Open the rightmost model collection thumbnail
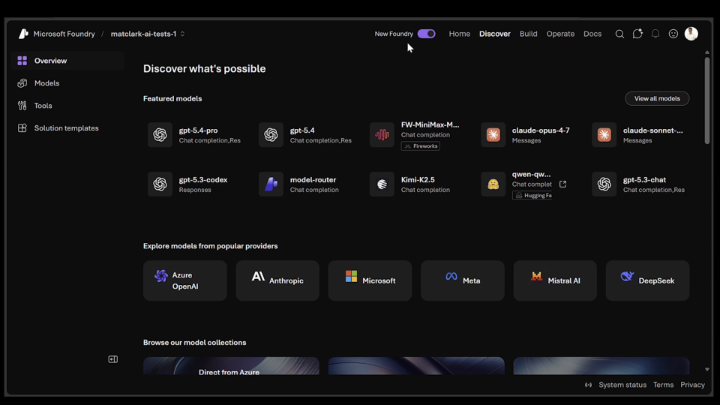 click(x=601, y=366)
